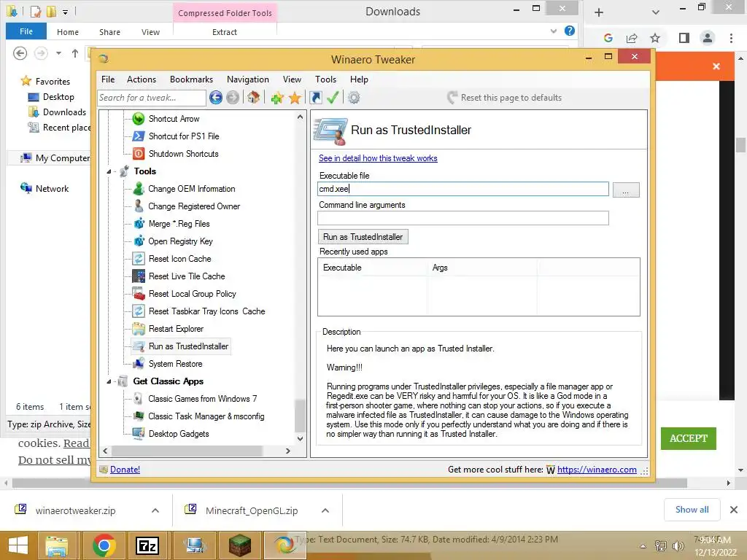Open Chrome from the taskbar

point(104,545)
